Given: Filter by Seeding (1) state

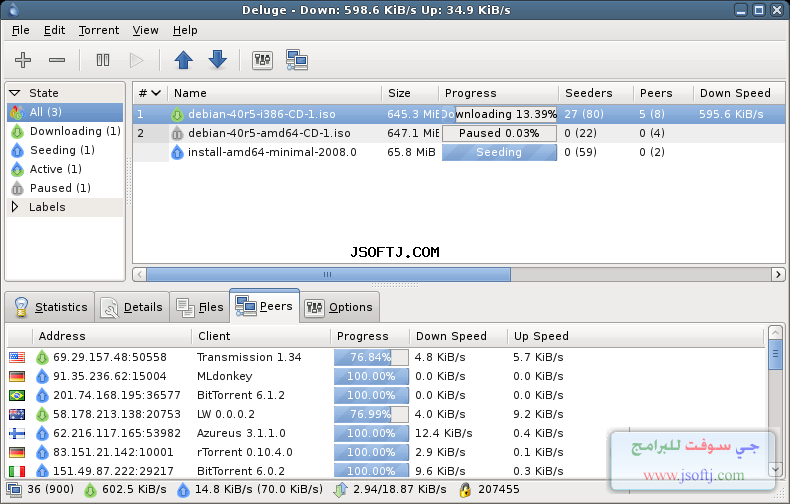Looking at the screenshot, I should (65, 150).
